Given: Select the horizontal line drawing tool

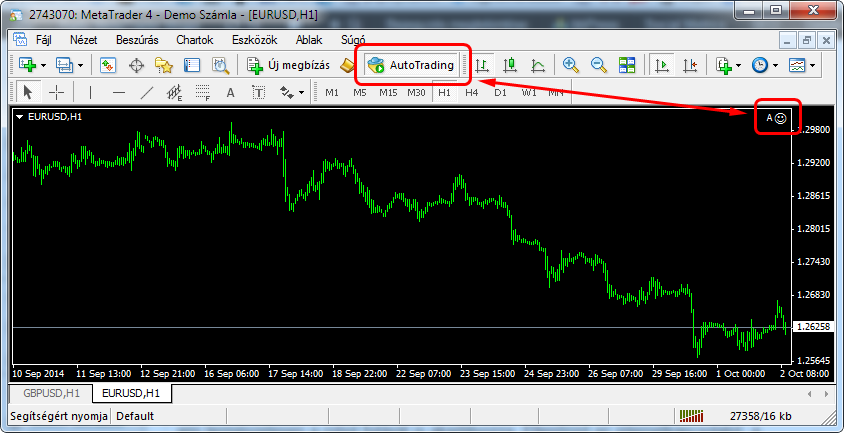Looking at the screenshot, I should (119, 93).
